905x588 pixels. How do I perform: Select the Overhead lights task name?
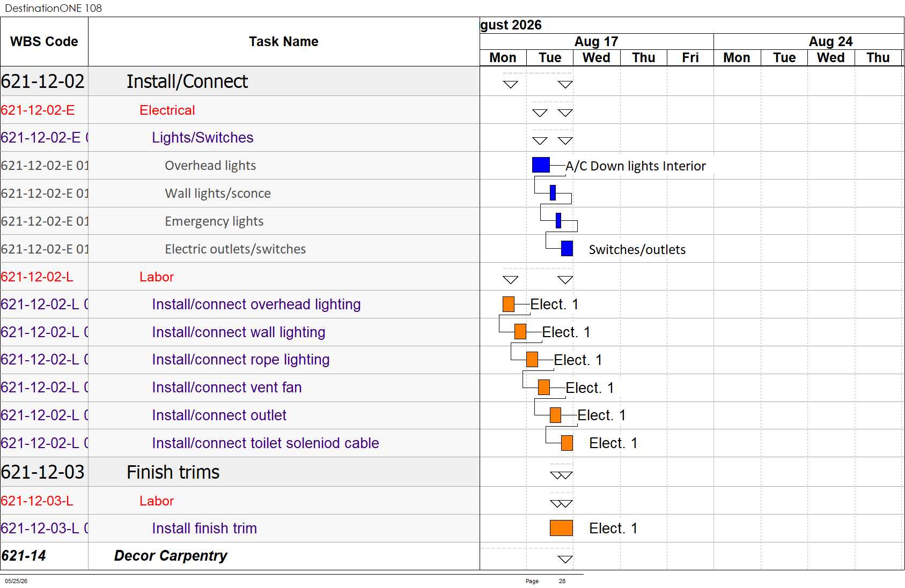[210, 166]
